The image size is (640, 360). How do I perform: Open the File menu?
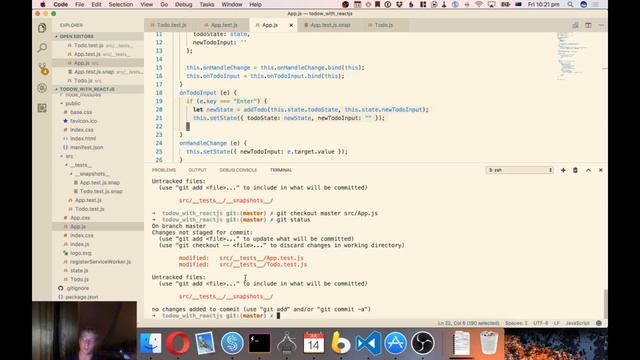point(80,4)
